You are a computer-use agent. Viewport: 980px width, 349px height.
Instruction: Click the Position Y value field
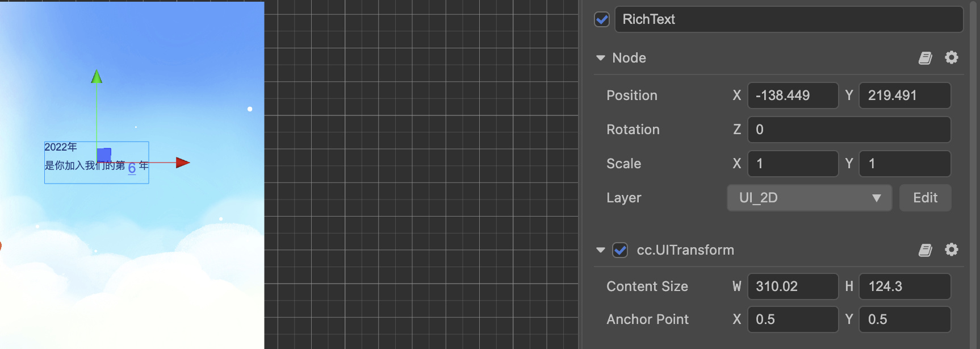click(904, 95)
